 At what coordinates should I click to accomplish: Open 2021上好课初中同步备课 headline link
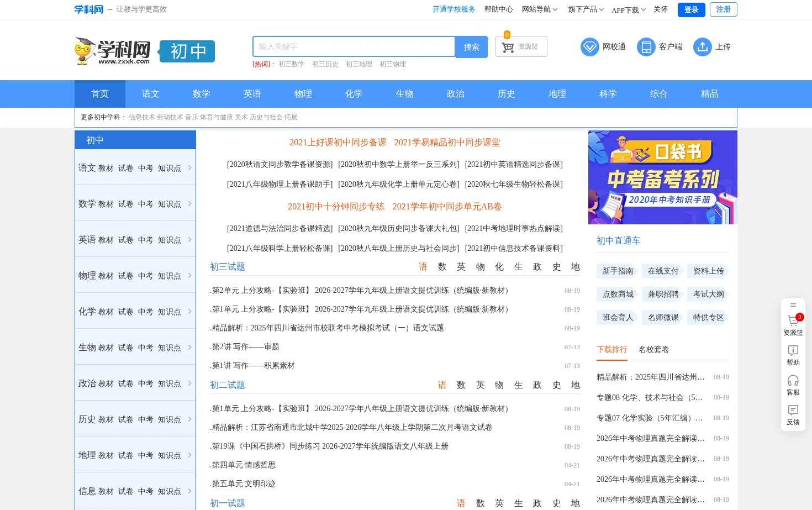coord(338,143)
